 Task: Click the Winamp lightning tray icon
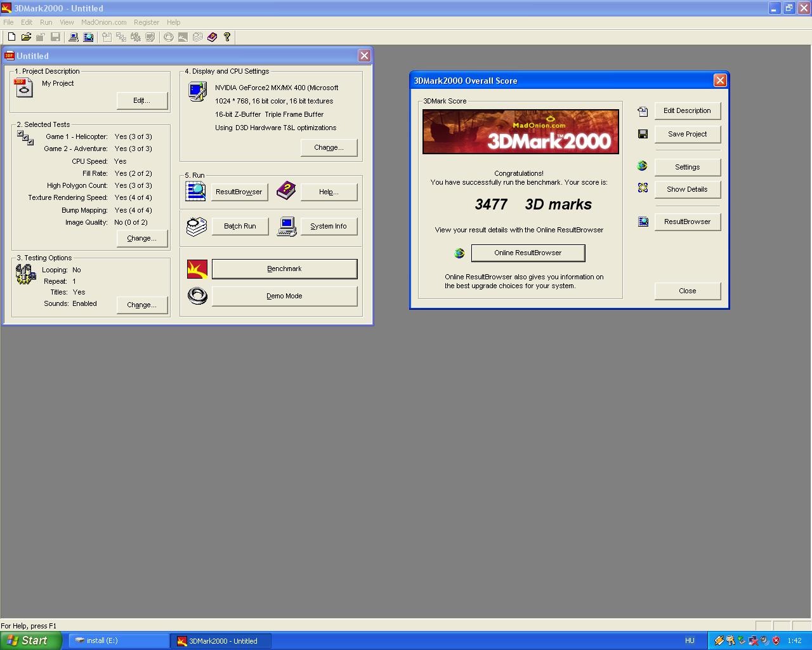pyautogui.click(x=719, y=640)
